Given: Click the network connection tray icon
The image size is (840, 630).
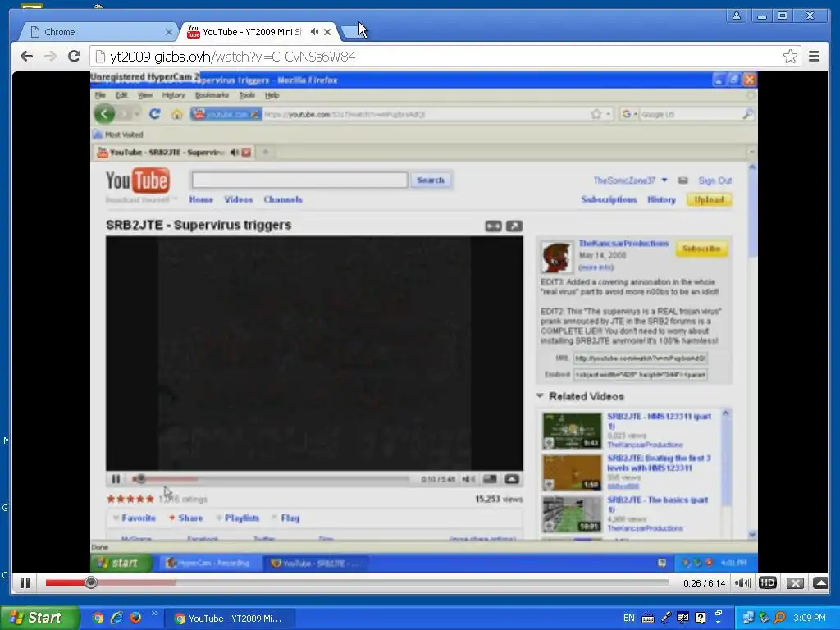Looking at the screenshot, I should click(x=748, y=618).
